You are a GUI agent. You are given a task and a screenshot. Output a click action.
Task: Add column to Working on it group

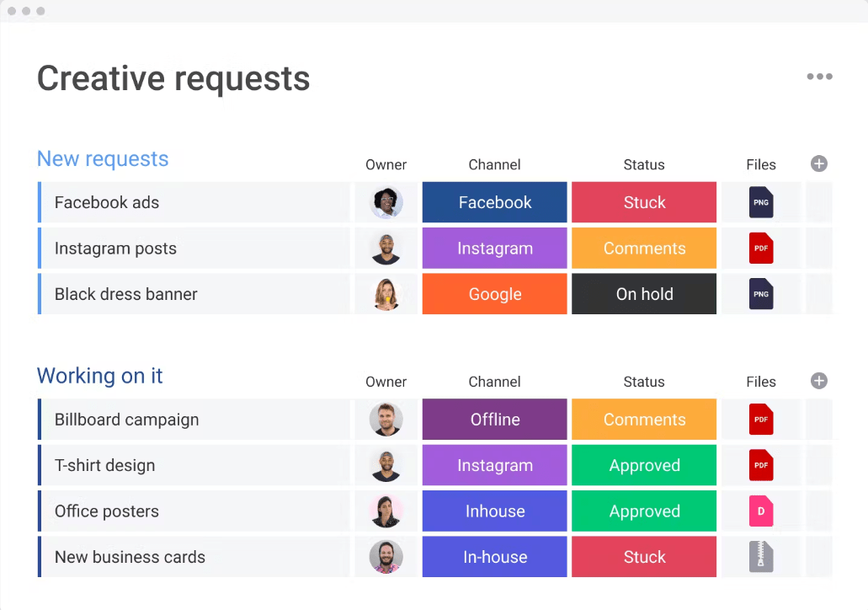[x=818, y=381]
